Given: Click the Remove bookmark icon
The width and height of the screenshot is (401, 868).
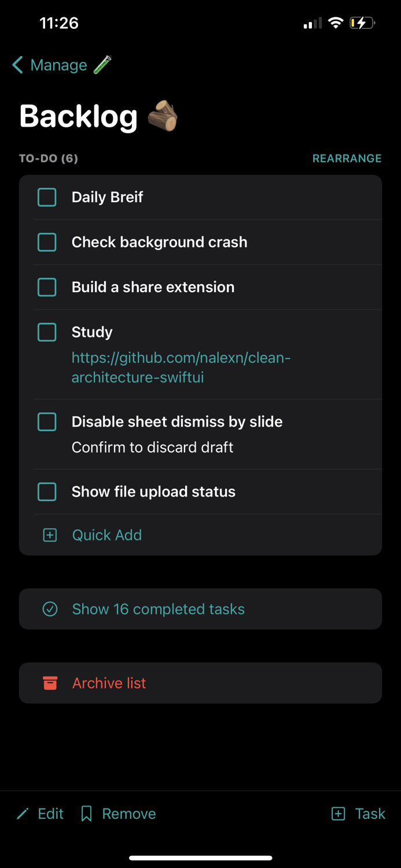Looking at the screenshot, I should (87, 814).
